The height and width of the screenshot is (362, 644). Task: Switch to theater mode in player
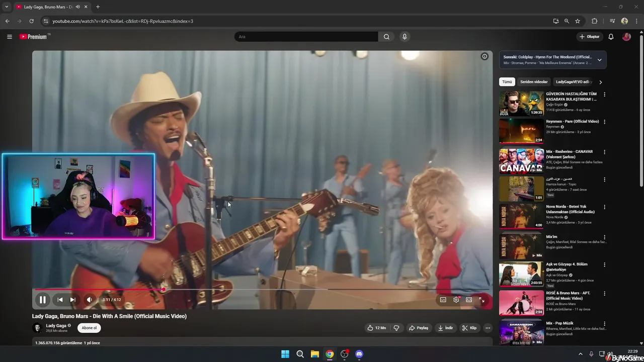tap(469, 300)
